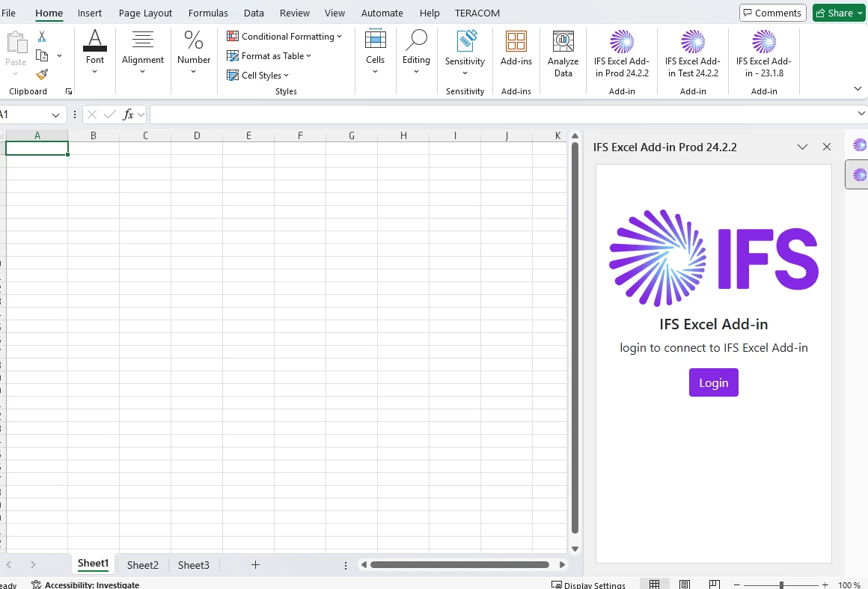This screenshot has height=589, width=868.
Task: Click the Insert Function fx icon
Action: [x=129, y=115]
